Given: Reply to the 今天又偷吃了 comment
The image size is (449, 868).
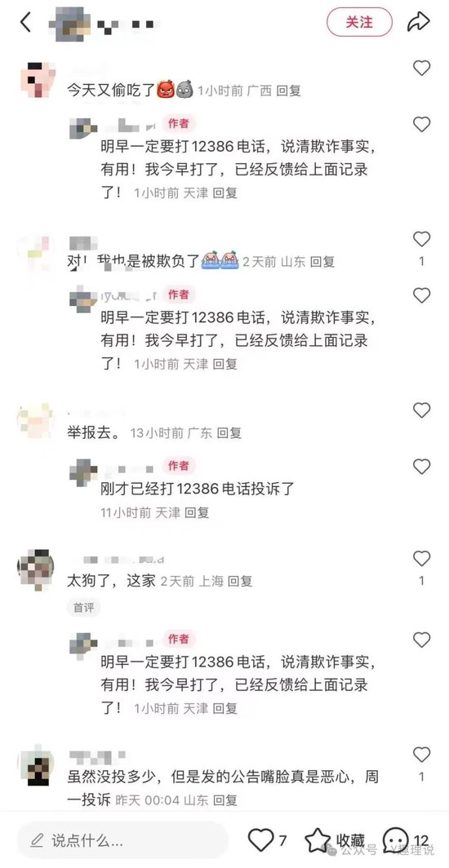Looking at the screenshot, I should tap(288, 91).
